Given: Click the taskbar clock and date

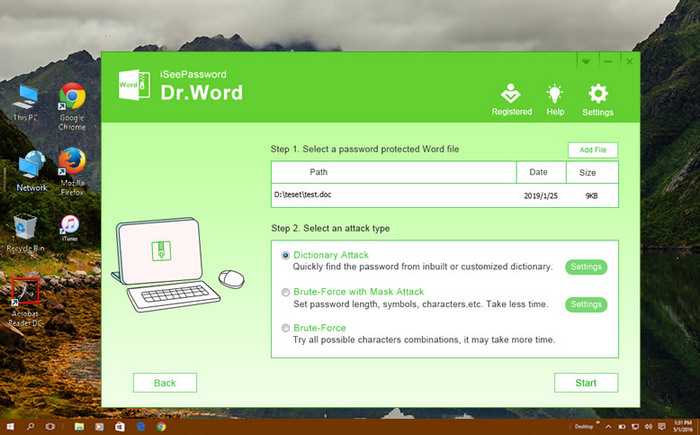Looking at the screenshot, I should point(683,427).
